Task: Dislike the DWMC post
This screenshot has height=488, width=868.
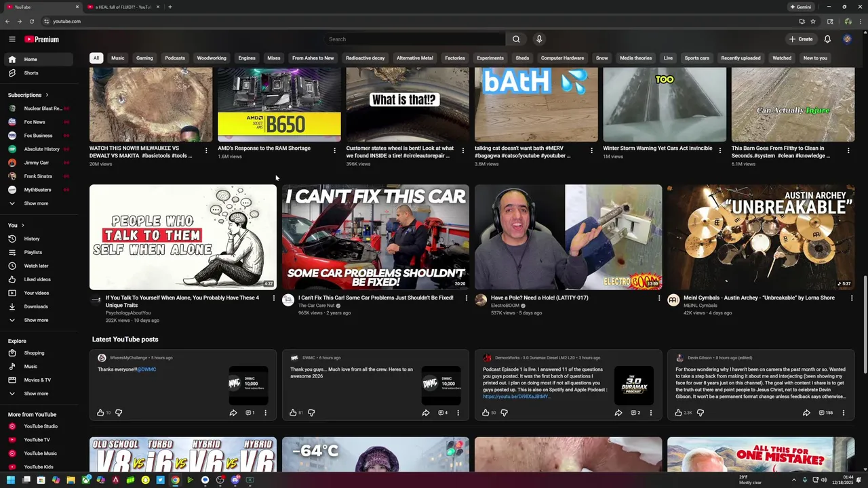Action: [x=311, y=413]
